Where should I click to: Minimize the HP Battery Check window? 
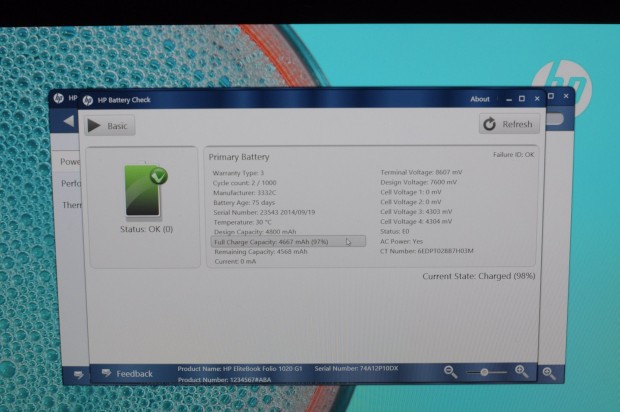click(507, 99)
